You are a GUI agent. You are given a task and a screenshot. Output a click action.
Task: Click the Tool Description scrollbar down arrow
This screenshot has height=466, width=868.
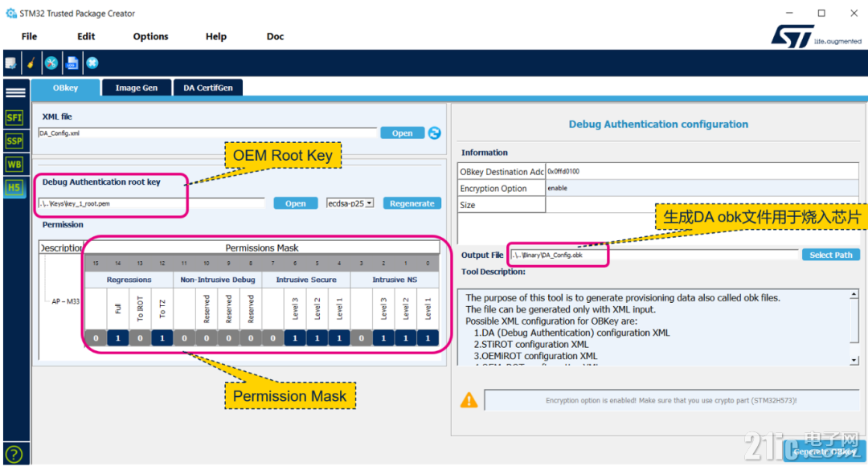[x=854, y=360]
